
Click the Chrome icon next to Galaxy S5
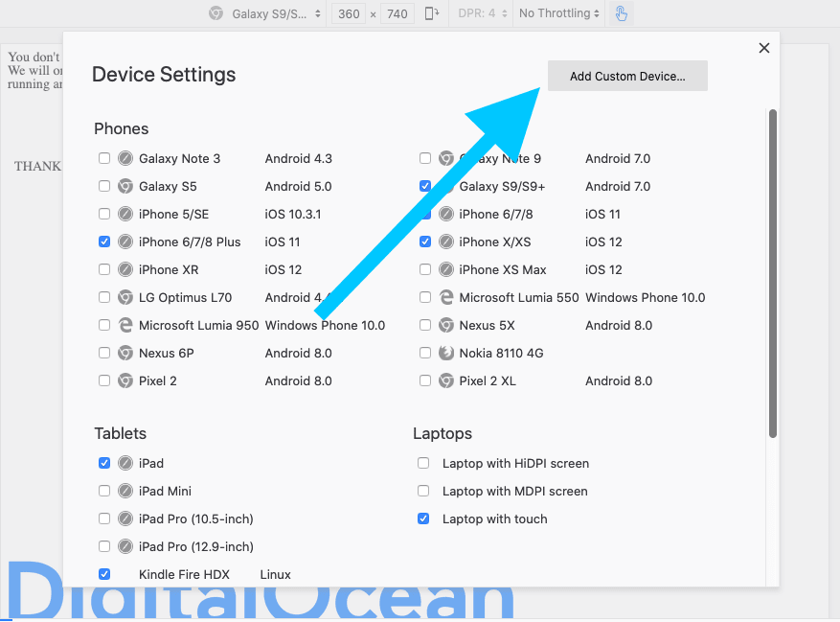[x=125, y=186]
